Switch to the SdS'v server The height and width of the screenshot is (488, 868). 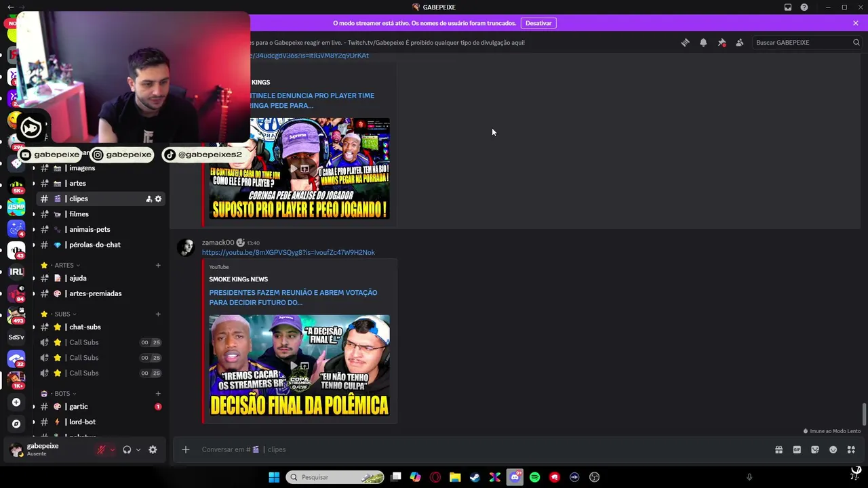(x=16, y=337)
